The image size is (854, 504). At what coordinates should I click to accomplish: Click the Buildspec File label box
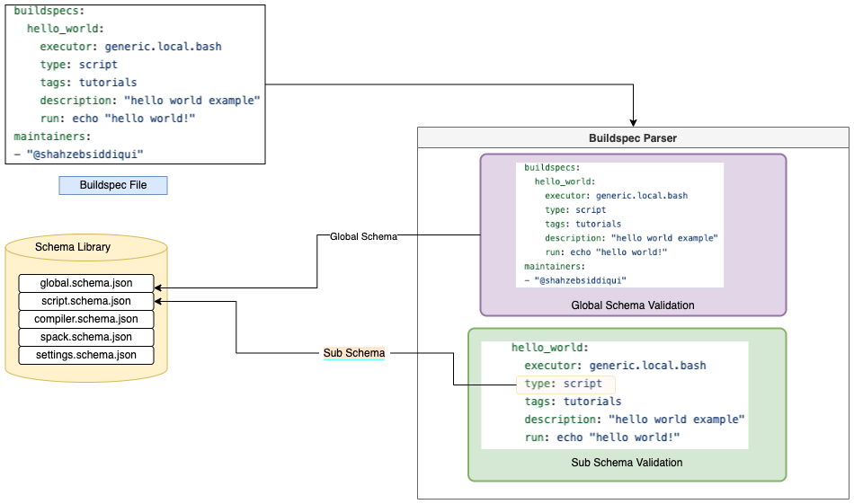point(113,185)
